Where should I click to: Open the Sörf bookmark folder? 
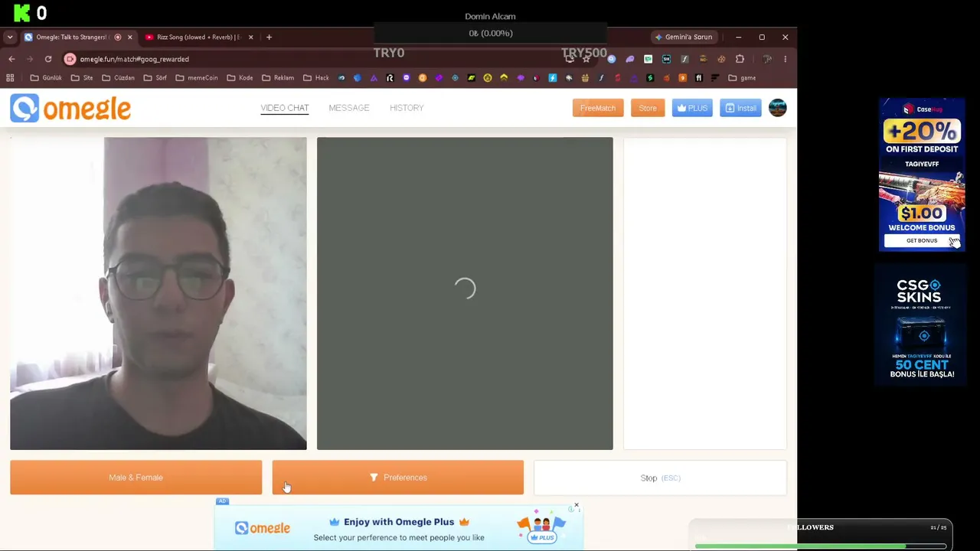tap(155, 77)
